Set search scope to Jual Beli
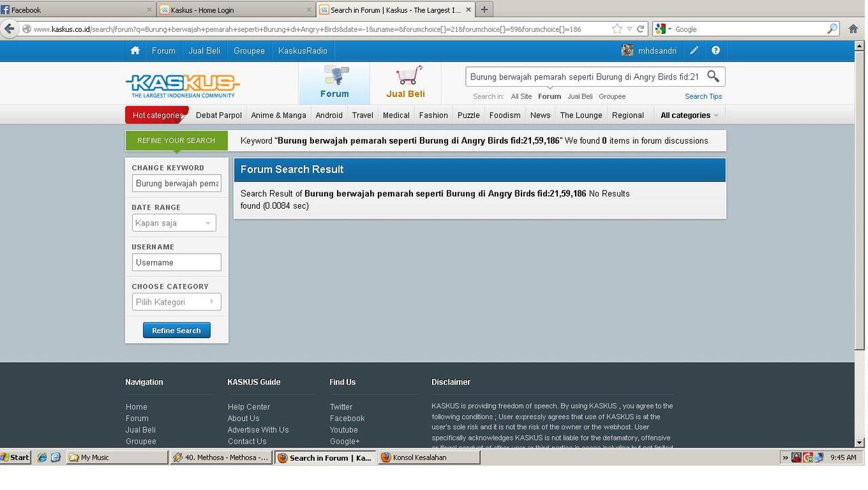868x490 pixels. point(580,96)
